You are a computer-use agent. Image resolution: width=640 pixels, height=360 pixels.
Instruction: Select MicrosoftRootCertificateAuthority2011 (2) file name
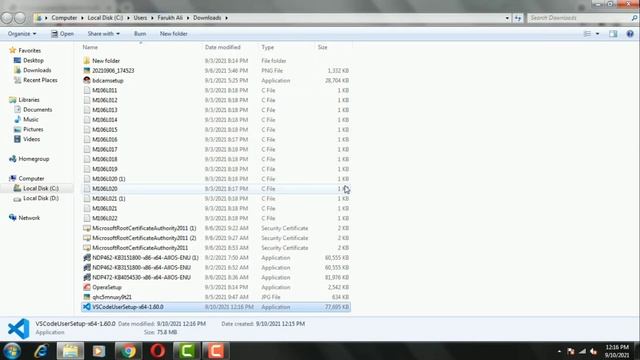point(144,238)
